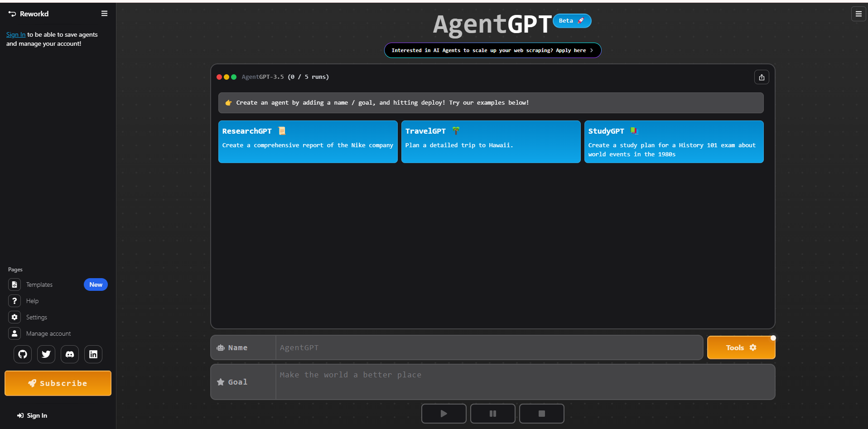Image resolution: width=868 pixels, height=429 pixels.
Task: Open the Help page
Action: pos(32,301)
